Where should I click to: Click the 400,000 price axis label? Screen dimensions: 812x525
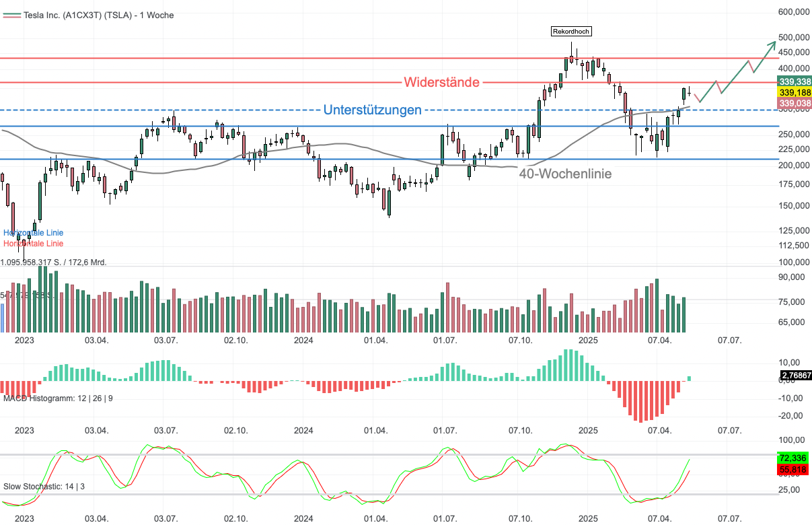point(794,69)
